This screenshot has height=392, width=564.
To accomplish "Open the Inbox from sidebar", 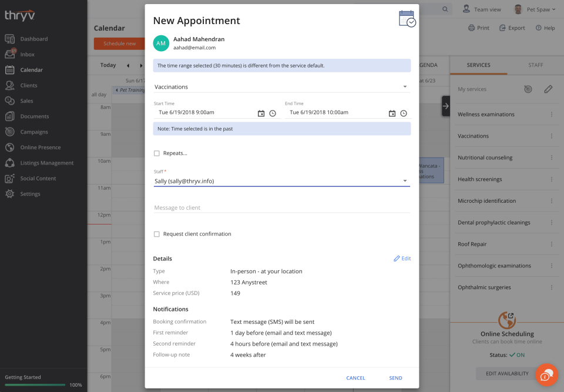I will tap(27, 55).
